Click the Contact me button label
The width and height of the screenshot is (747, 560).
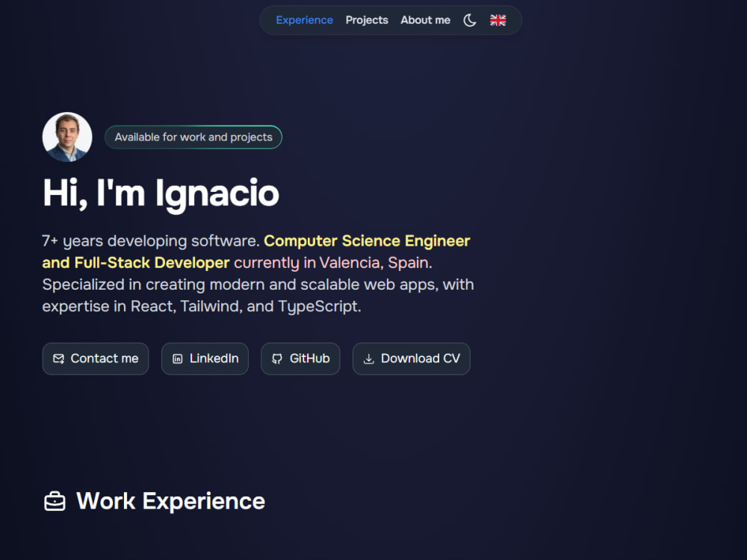[x=105, y=358]
